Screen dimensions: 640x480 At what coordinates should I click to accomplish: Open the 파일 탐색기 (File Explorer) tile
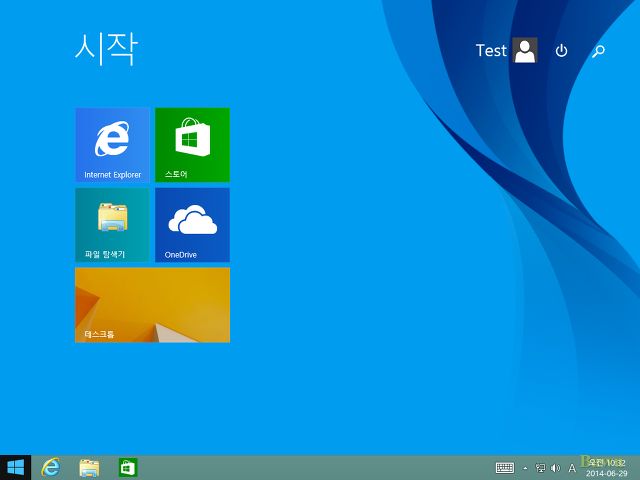112,225
